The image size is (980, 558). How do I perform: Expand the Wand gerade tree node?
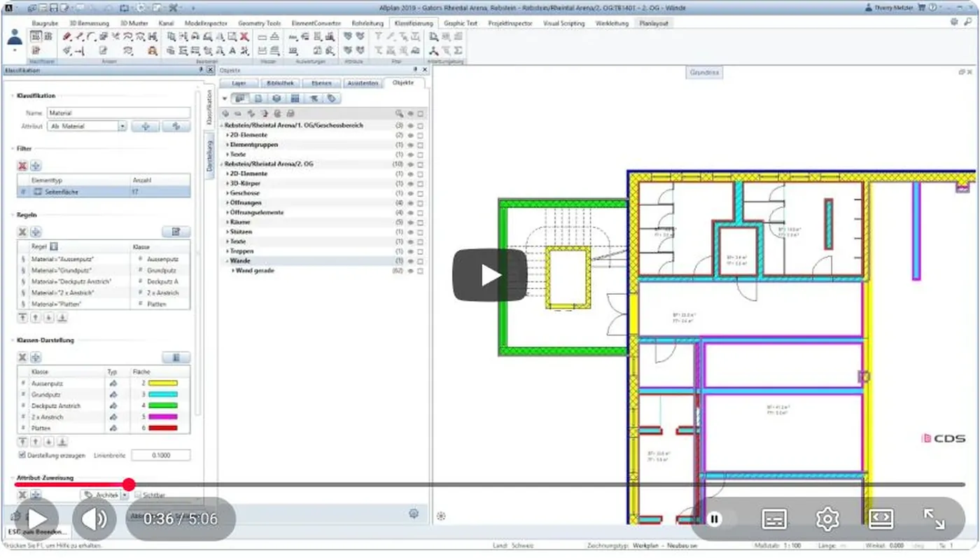tap(233, 270)
